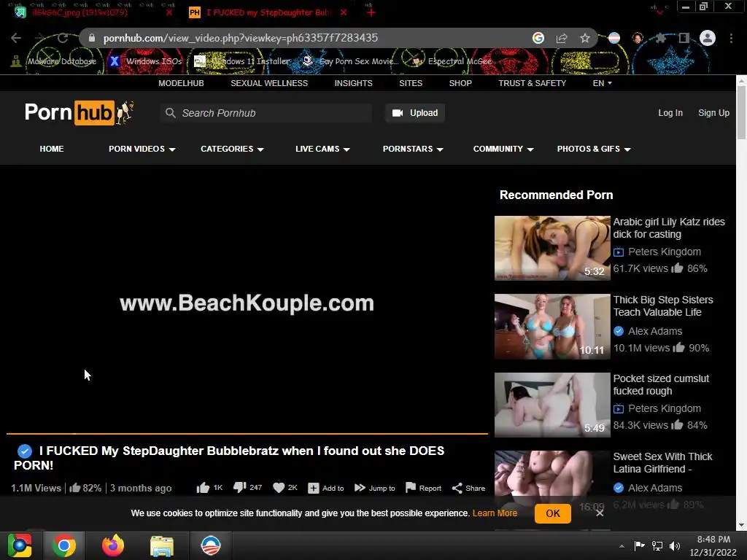Dismiss the cookie banner with the X

(600, 513)
